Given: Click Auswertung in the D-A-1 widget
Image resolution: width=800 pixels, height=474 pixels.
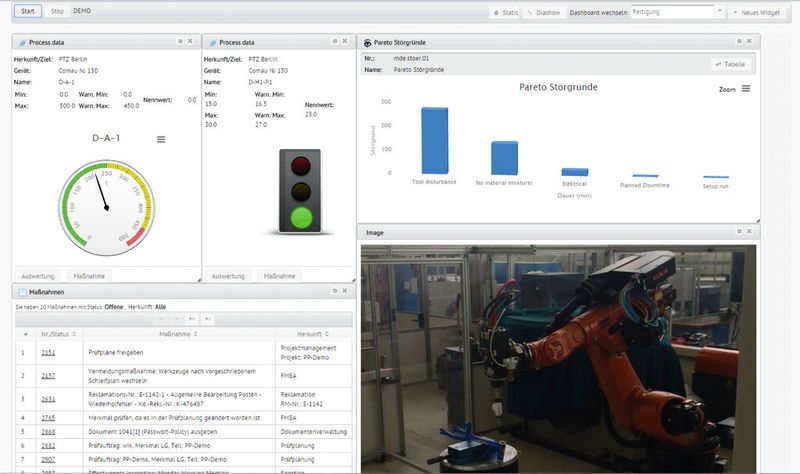Looking at the screenshot, I should tap(38, 276).
